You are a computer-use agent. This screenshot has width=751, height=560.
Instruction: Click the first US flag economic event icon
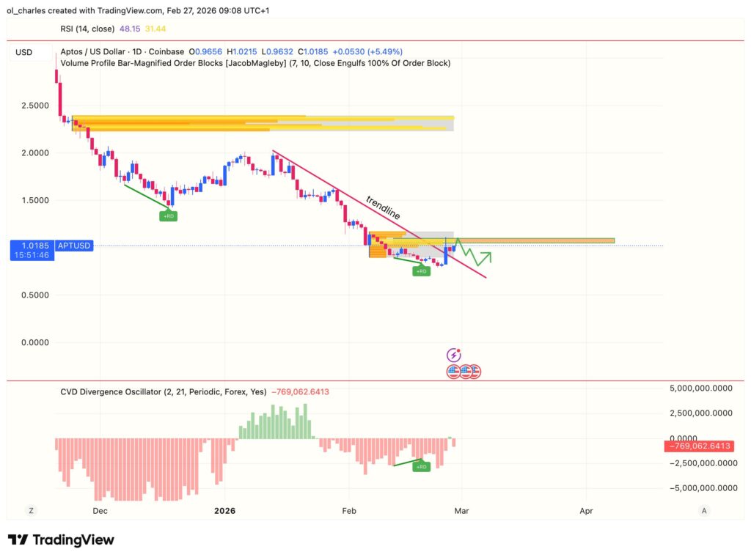[453, 372]
